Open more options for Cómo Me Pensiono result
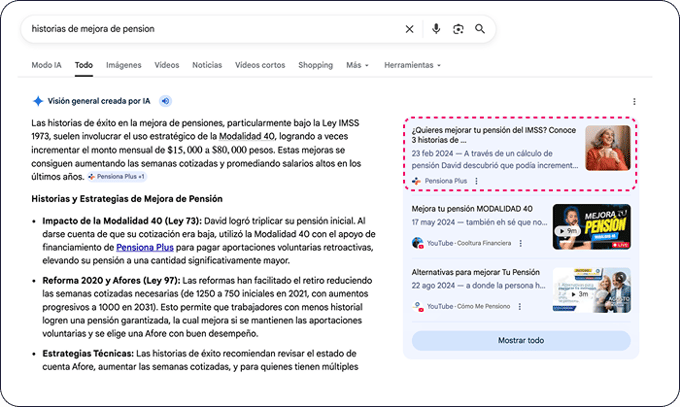The width and height of the screenshot is (680, 407). pyautogui.click(x=520, y=306)
